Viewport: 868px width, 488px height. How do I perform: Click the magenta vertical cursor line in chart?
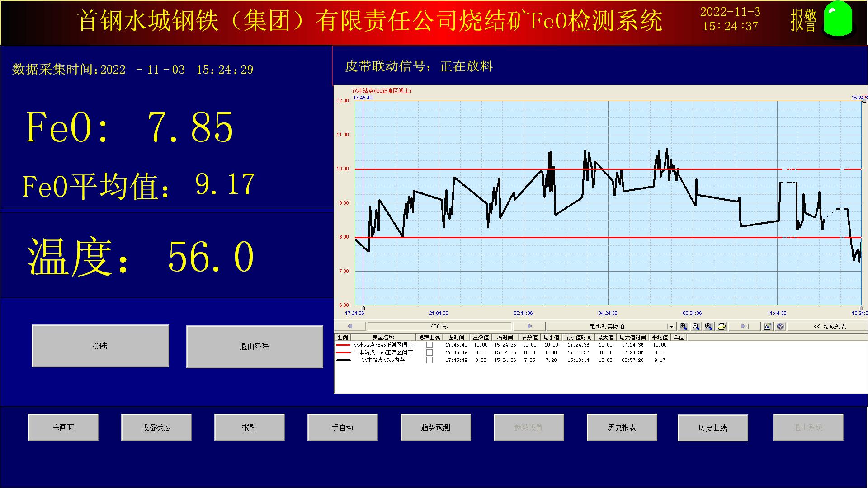tap(363, 203)
